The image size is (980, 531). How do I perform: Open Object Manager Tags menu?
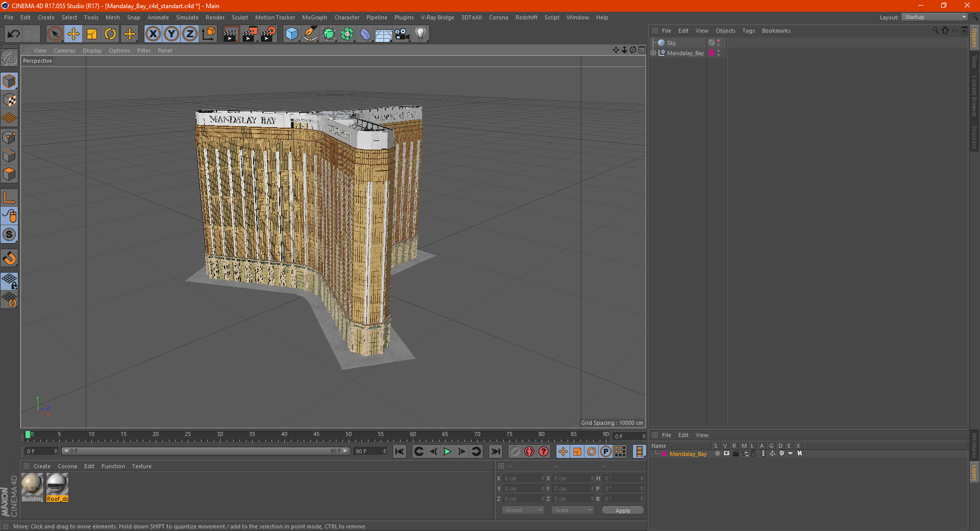[748, 31]
